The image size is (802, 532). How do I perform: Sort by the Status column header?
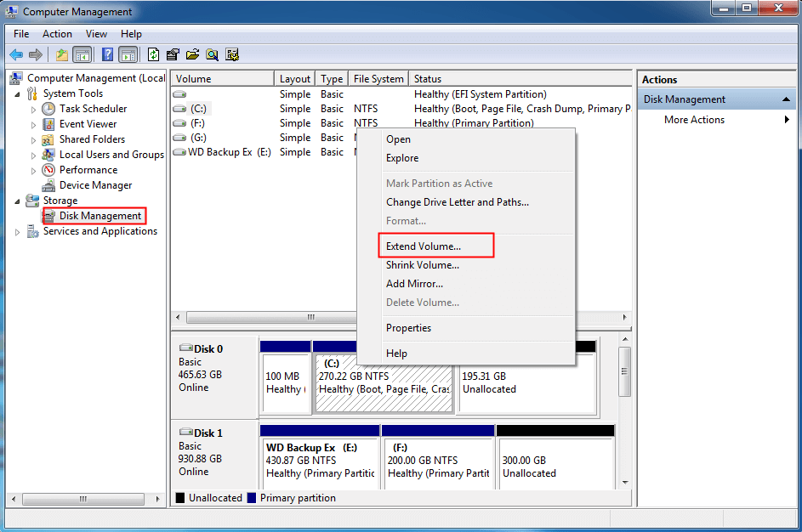pyautogui.click(x=520, y=79)
